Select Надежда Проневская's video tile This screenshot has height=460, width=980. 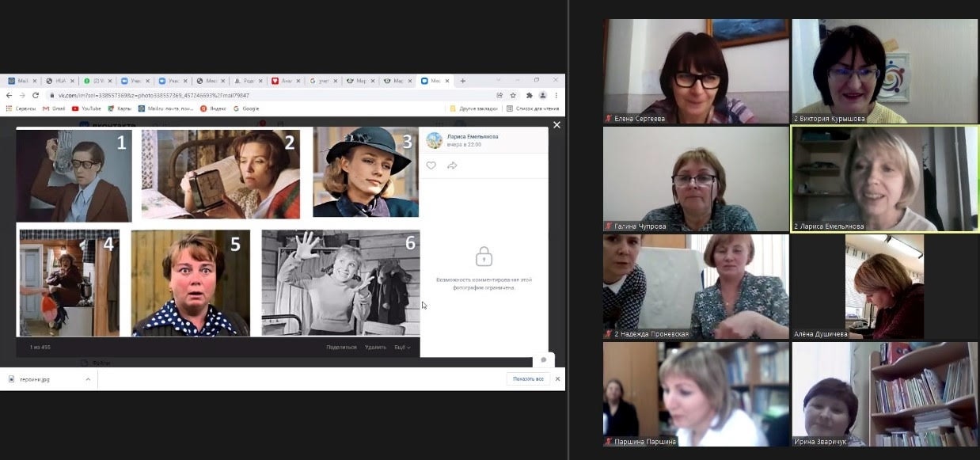click(x=696, y=287)
